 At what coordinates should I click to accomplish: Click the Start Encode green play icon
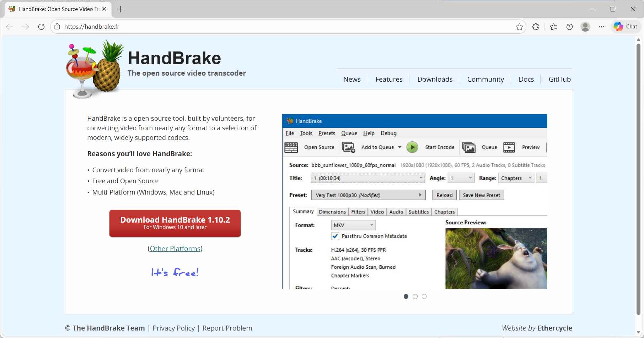(412, 147)
